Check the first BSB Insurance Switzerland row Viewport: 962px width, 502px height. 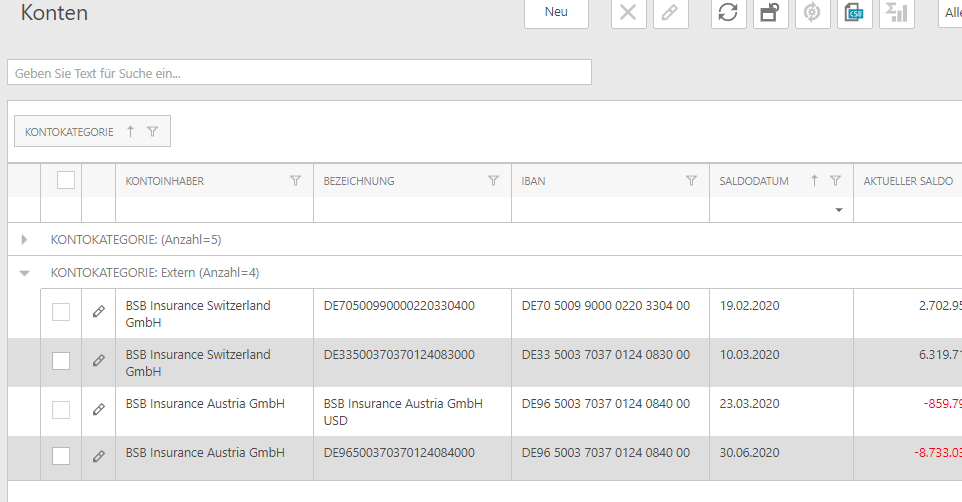click(61, 312)
